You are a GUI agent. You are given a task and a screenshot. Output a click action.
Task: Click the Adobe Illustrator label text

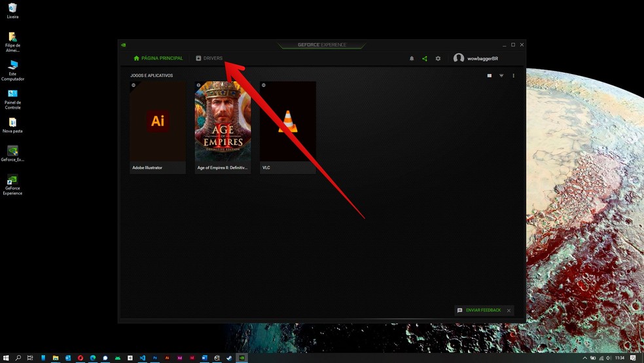147,168
